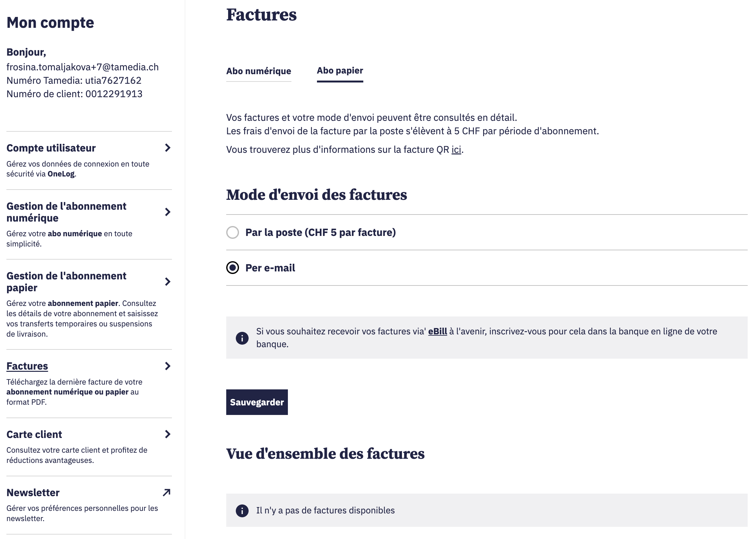Click the OneLog bold text link
Image resolution: width=756 pixels, height=539 pixels.
tap(61, 174)
